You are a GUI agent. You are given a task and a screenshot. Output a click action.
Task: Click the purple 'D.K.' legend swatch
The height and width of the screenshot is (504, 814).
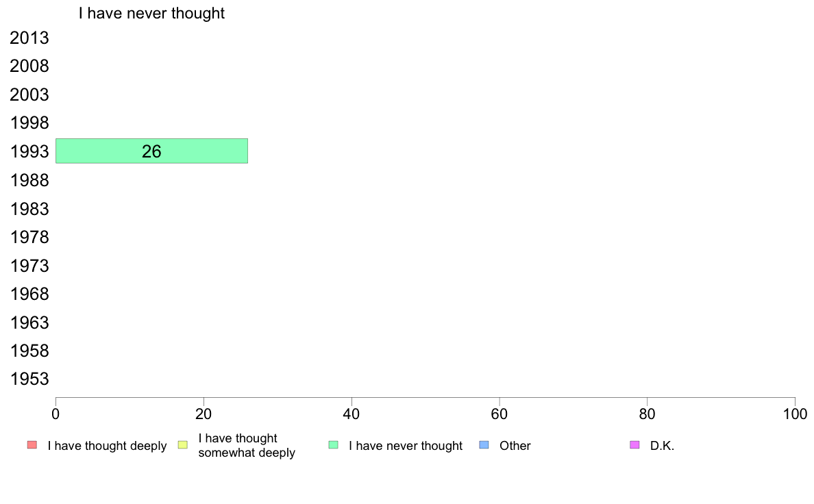[634, 445]
